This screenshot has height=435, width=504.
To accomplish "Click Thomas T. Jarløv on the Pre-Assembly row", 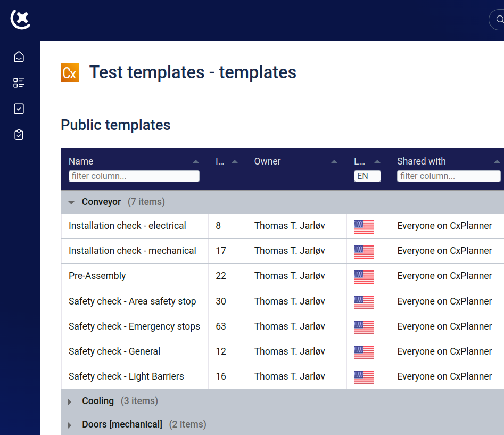I will [290, 276].
